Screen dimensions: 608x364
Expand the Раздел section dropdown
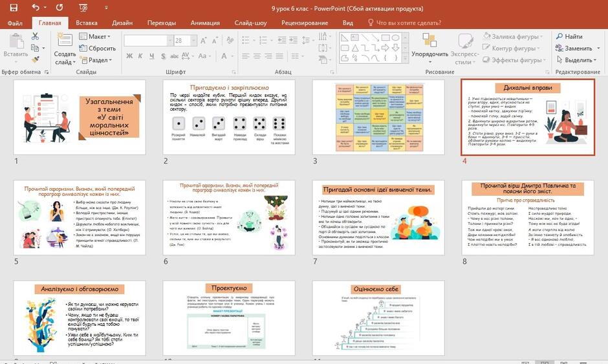(x=95, y=60)
